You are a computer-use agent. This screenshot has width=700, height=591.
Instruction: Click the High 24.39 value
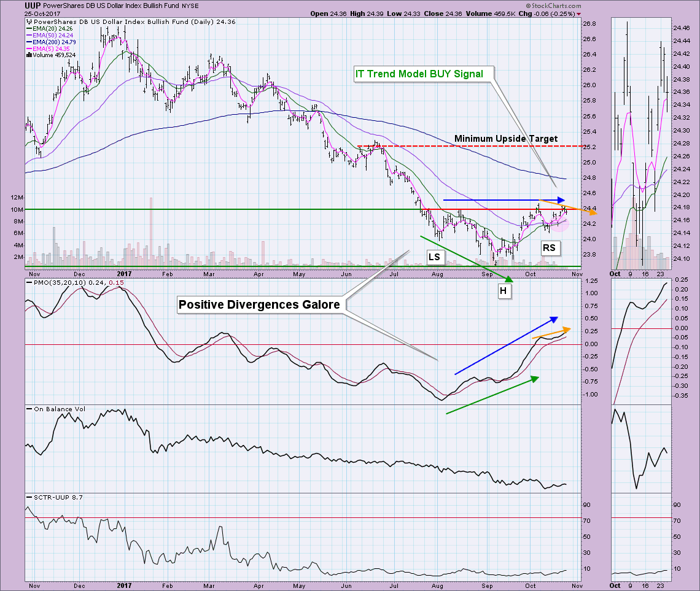(x=367, y=14)
